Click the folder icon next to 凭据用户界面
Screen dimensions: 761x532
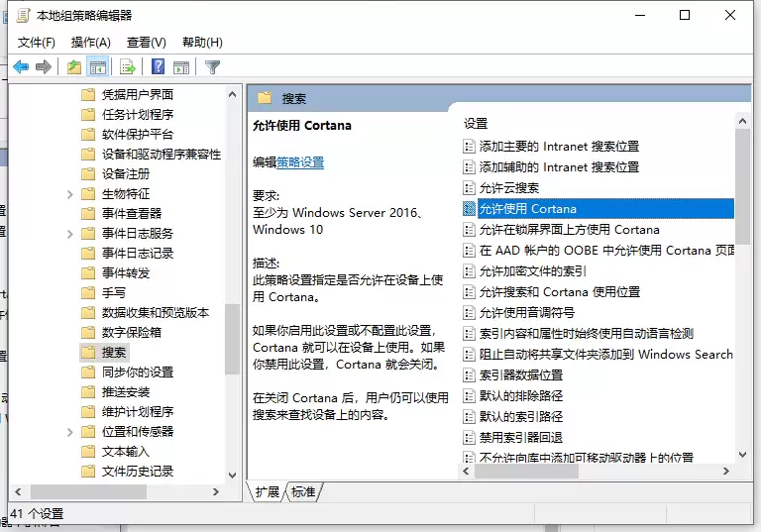[x=88, y=94]
